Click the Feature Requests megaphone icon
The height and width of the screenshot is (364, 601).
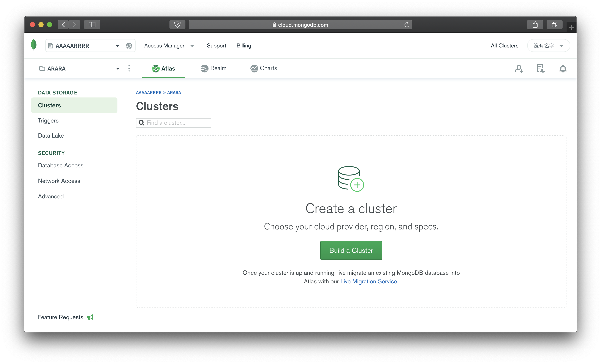(90, 317)
